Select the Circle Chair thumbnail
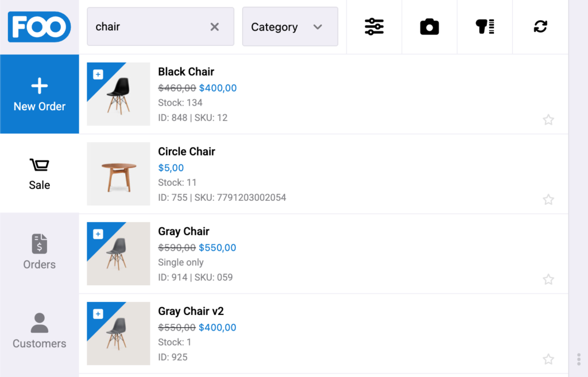 [118, 174]
